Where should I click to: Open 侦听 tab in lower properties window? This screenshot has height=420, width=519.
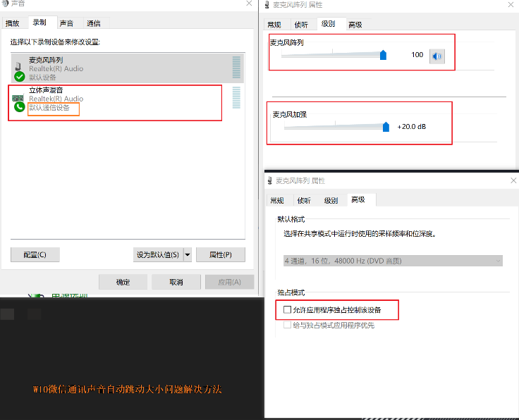304,200
